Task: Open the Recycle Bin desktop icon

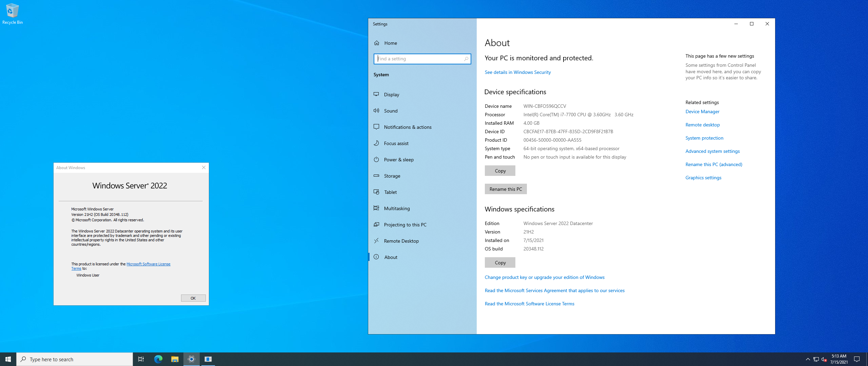Action: point(12,14)
